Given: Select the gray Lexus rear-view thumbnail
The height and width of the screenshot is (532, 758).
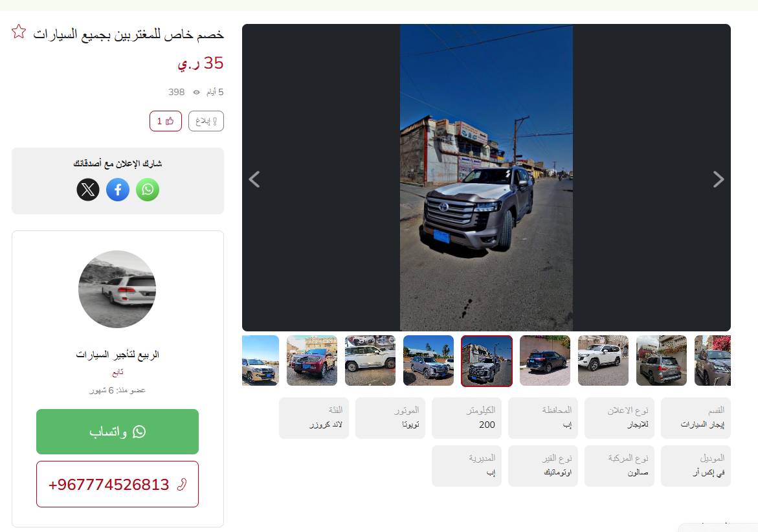Looking at the screenshot, I should pos(662,360).
